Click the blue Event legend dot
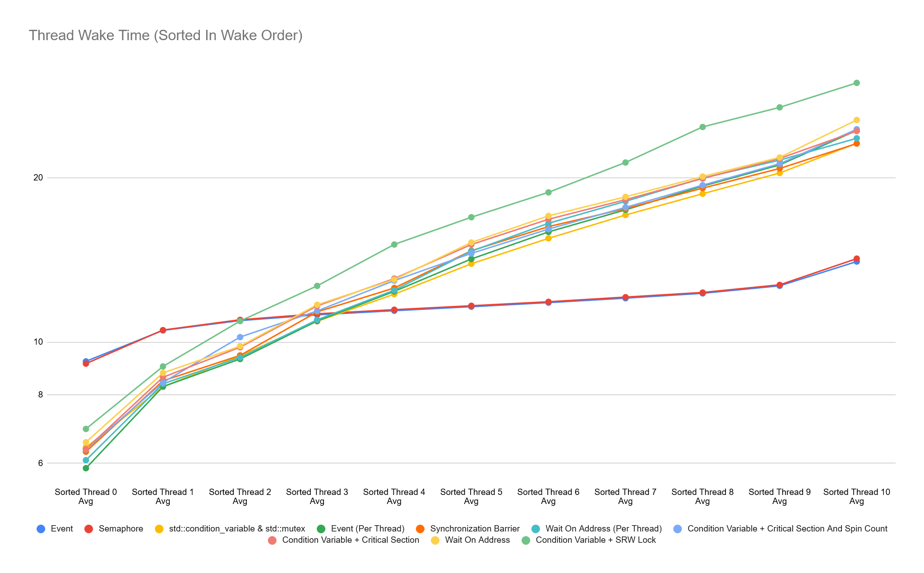 coord(41,529)
